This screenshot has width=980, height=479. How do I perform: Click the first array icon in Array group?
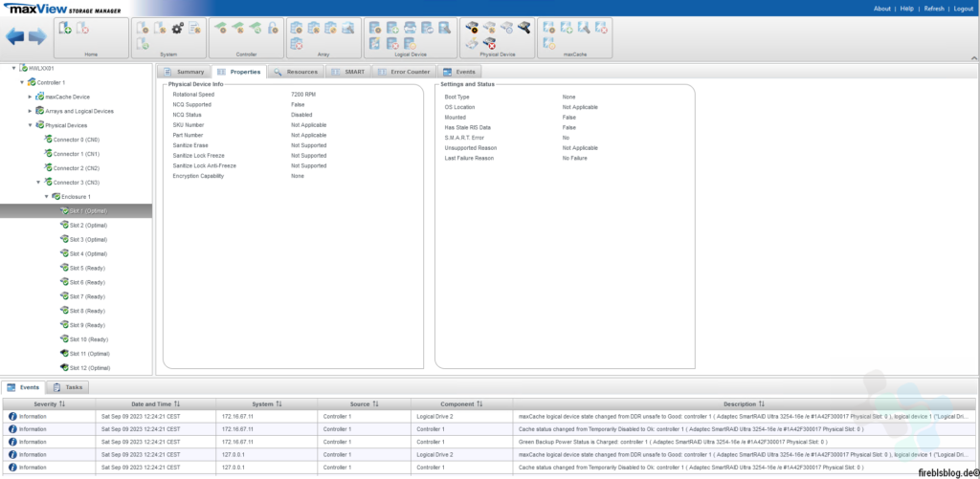297,28
